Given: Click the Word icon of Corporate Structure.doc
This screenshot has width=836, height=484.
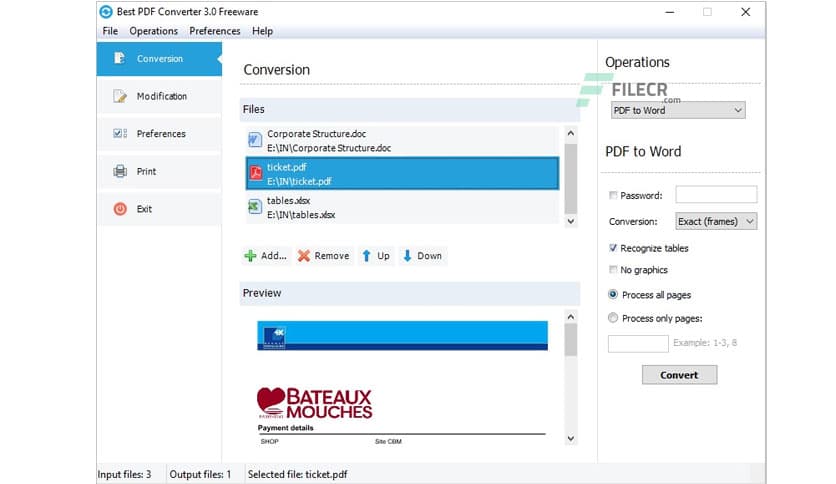Looking at the screenshot, I should tap(255, 141).
